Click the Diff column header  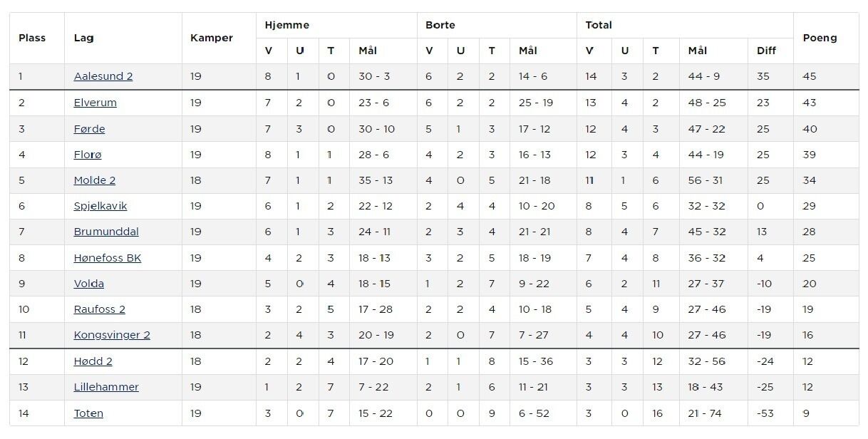766,51
